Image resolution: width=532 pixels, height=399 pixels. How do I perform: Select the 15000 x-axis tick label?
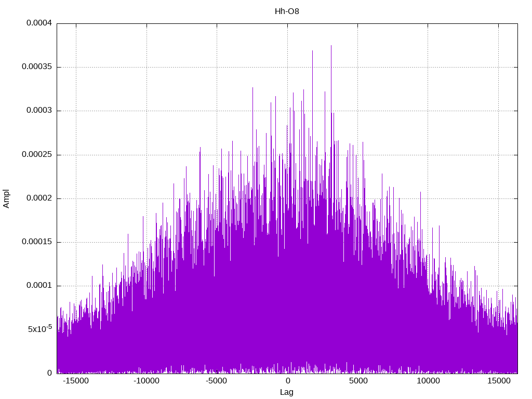click(499, 381)
